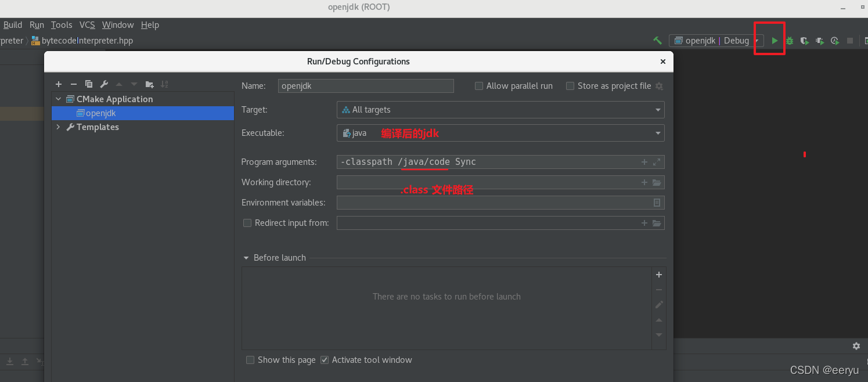This screenshot has height=382, width=868.
Task: Enable Store as project file checkbox
Action: [x=570, y=86]
